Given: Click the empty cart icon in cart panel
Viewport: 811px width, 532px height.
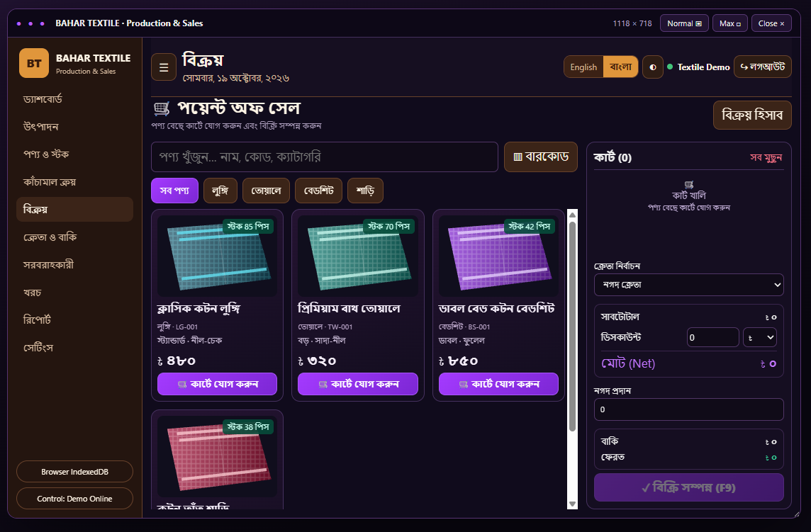Looking at the screenshot, I should point(689,185).
